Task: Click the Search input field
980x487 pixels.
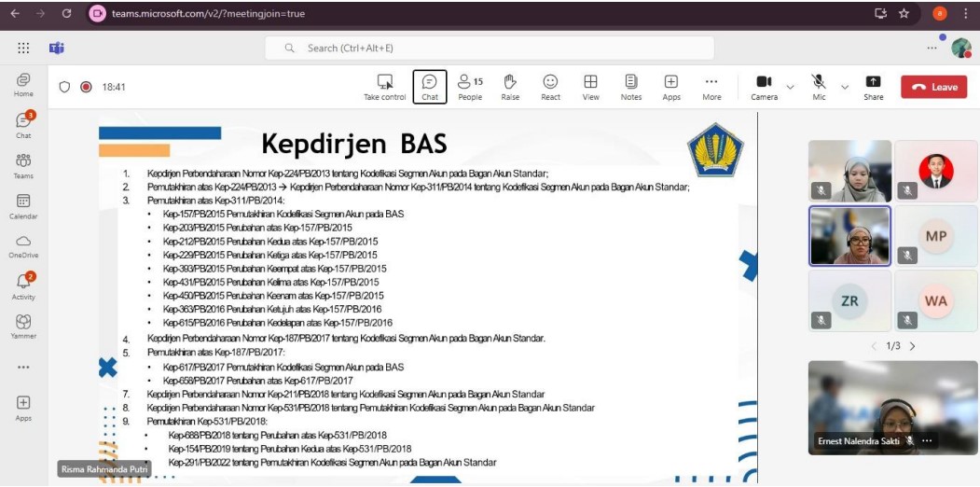Action: [x=490, y=48]
